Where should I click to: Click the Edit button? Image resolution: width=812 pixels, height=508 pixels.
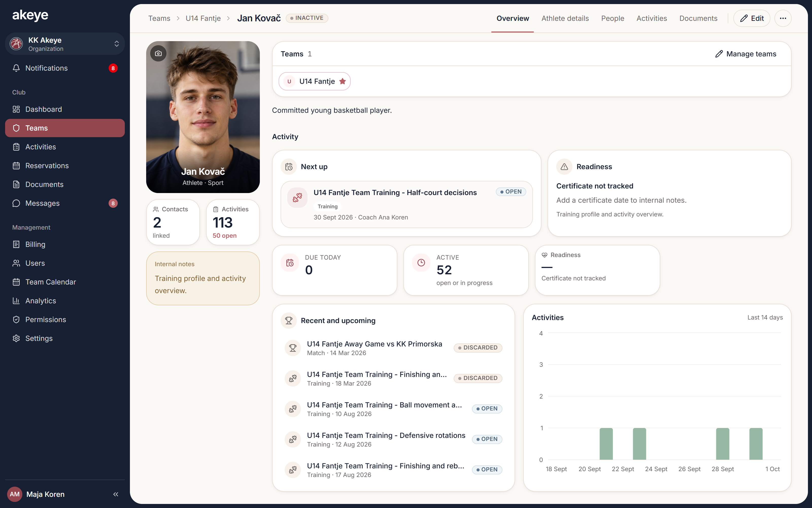tap(752, 19)
